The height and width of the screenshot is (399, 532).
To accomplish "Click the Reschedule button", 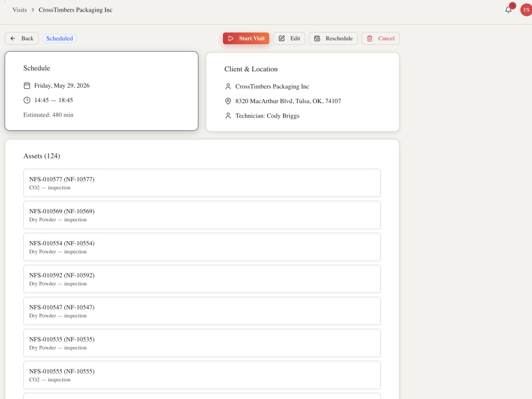I will [333, 38].
